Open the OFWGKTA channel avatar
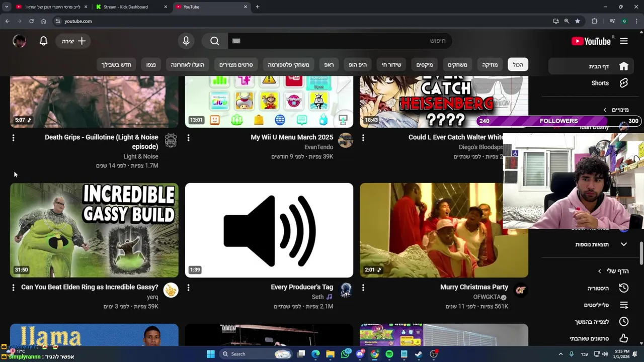This screenshot has height=362, width=644. click(521, 291)
